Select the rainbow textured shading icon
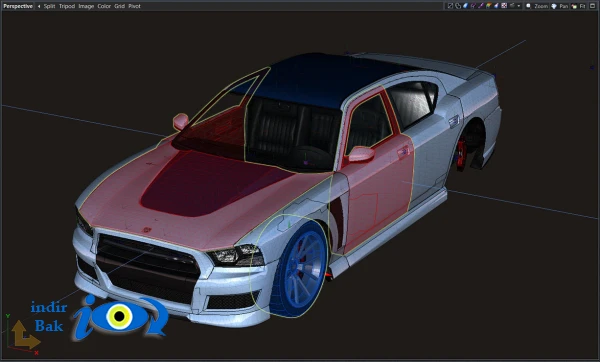The height and width of the screenshot is (362, 600). (x=489, y=6)
